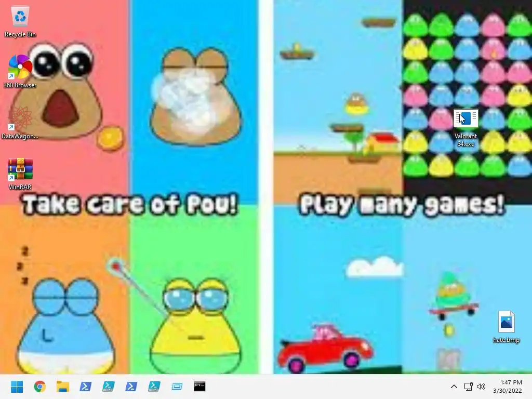
Task: Launch Google Chrome from the taskbar
Action: click(x=39, y=387)
